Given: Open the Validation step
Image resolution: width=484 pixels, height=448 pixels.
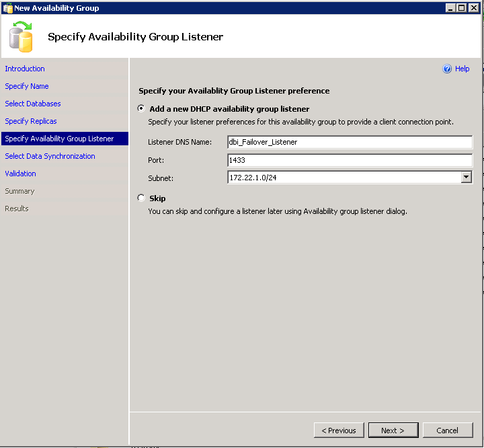Looking at the screenshot, I should coord(21,174).
